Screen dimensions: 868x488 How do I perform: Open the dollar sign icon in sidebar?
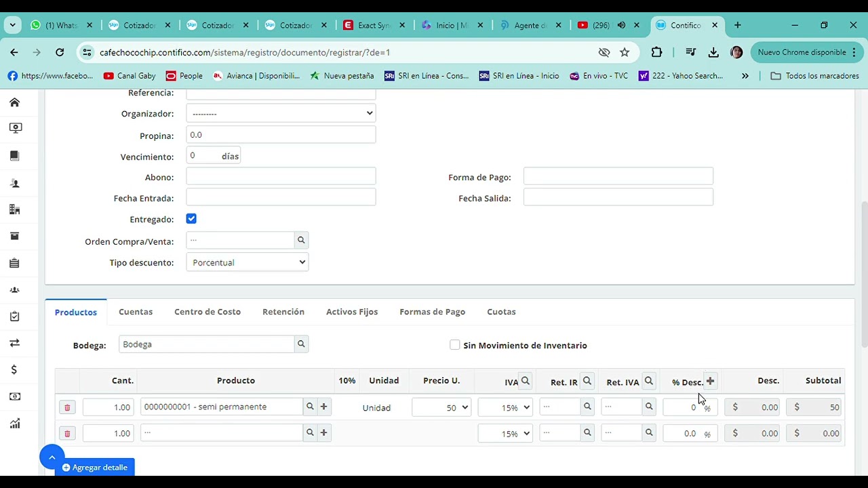[x=14, y=370]
